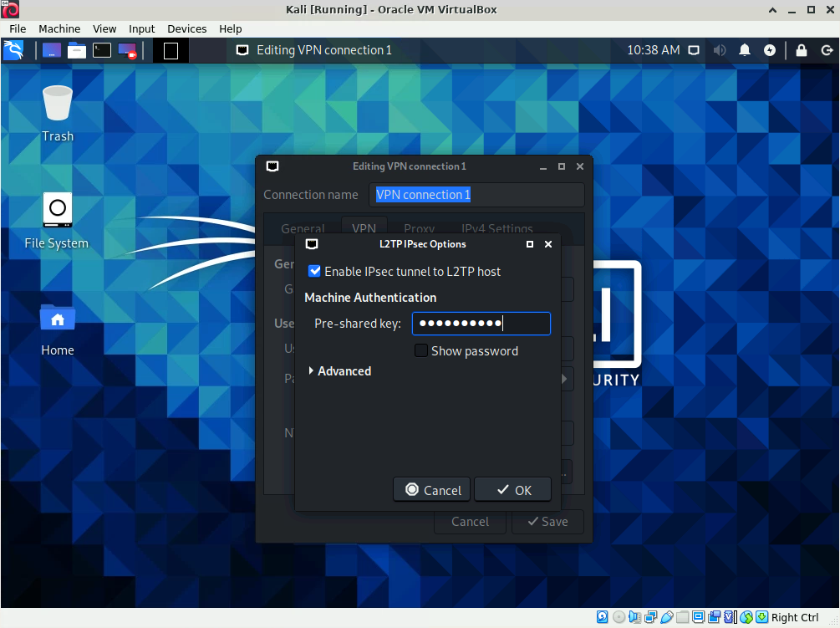Viewport: 840px width, 628px height.
Task: Click Save in Editing VPN connection window
Action: coord(547,521)
